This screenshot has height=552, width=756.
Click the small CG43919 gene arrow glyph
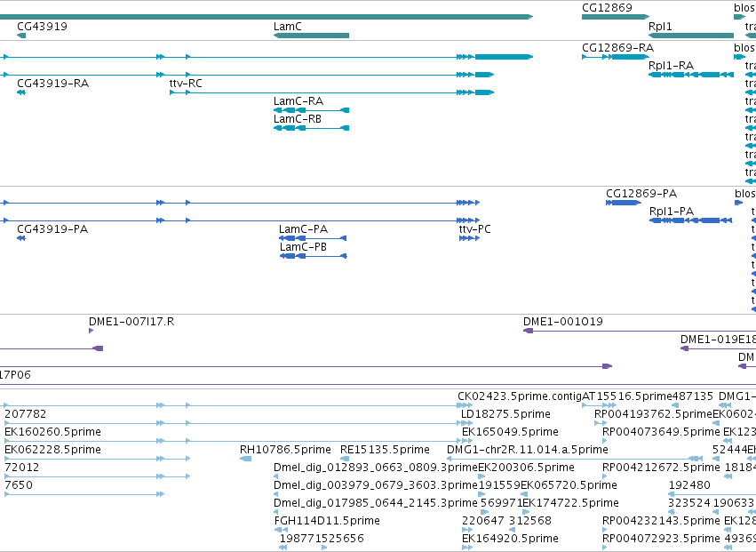click(x=21, y=36)
